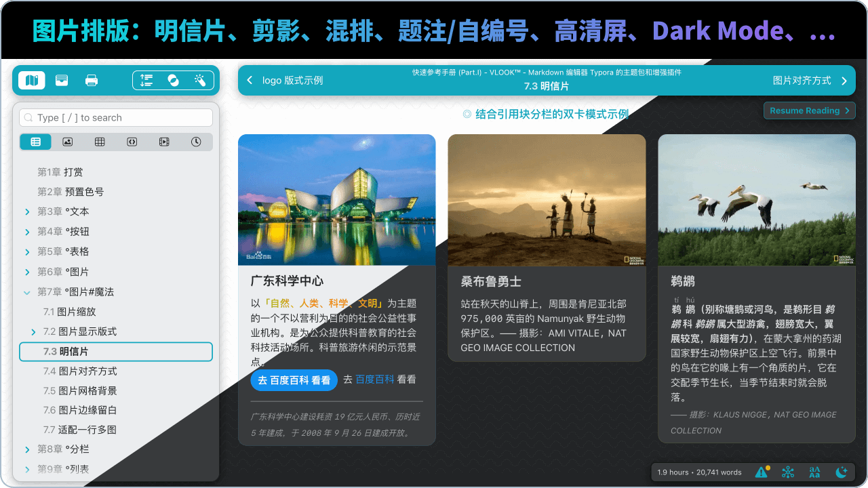Switch to the tables grid tab
This screenshot has width=868, height=488.
pyautogui.click(x=100, y=142)
